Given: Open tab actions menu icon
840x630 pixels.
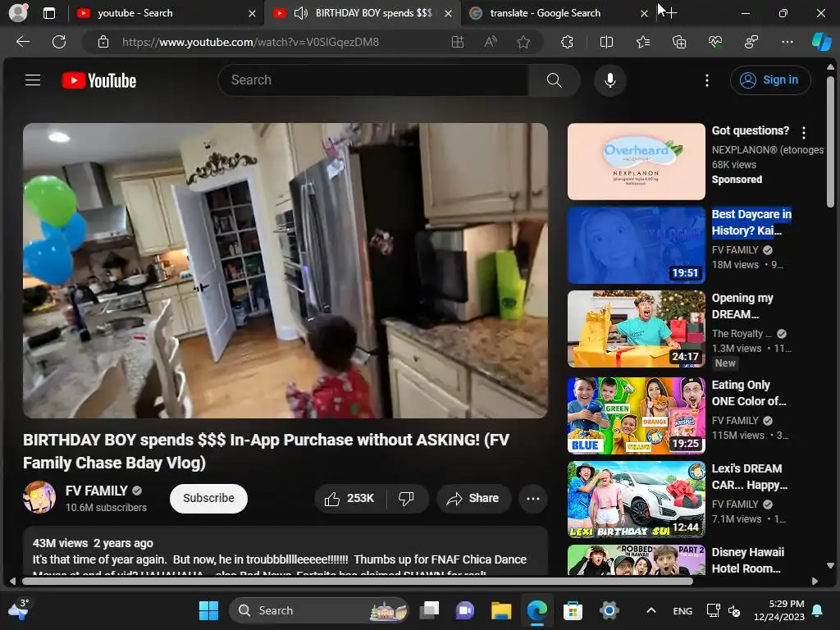Looking at the screenshot, I should [x=48, y=13].
